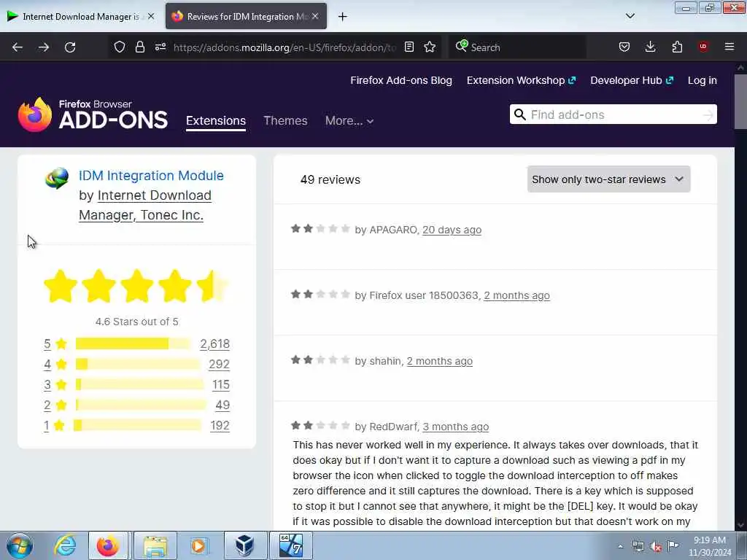Filter by the 292 four-star reviews count
The width and height of the screenshot is (747, 560).
pos(219,365)
